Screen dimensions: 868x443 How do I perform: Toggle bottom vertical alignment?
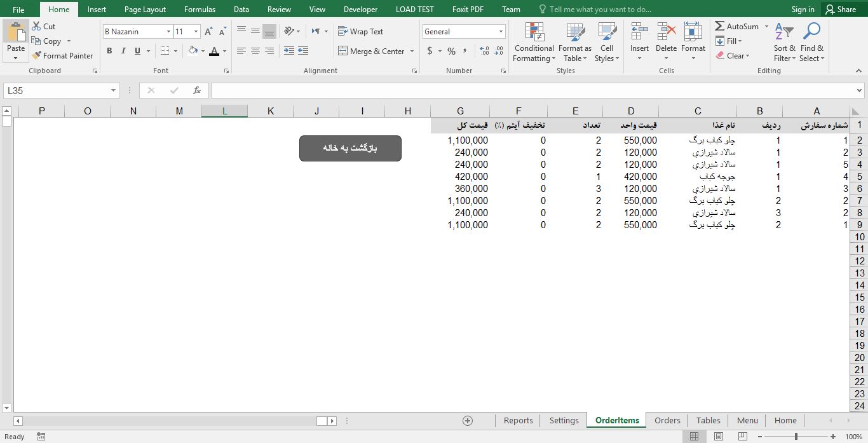click(x=269, y=31)
